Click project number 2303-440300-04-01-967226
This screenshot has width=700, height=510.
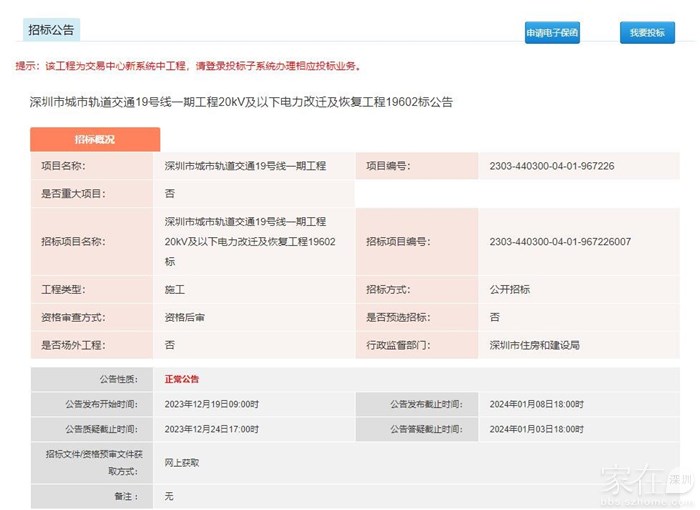point(551,166)
